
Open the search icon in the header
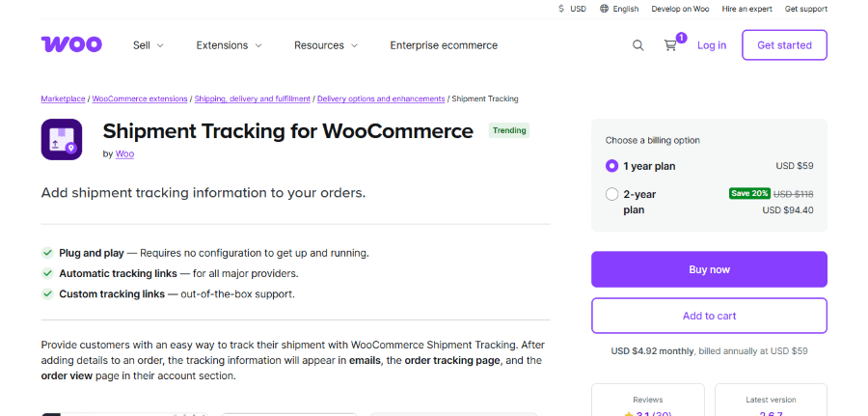point(638,45)
